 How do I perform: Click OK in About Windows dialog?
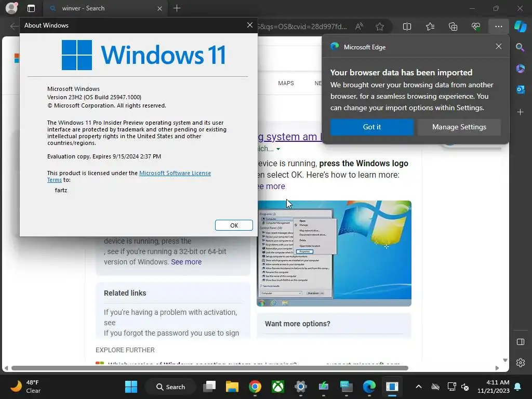[x=234, y=225]
